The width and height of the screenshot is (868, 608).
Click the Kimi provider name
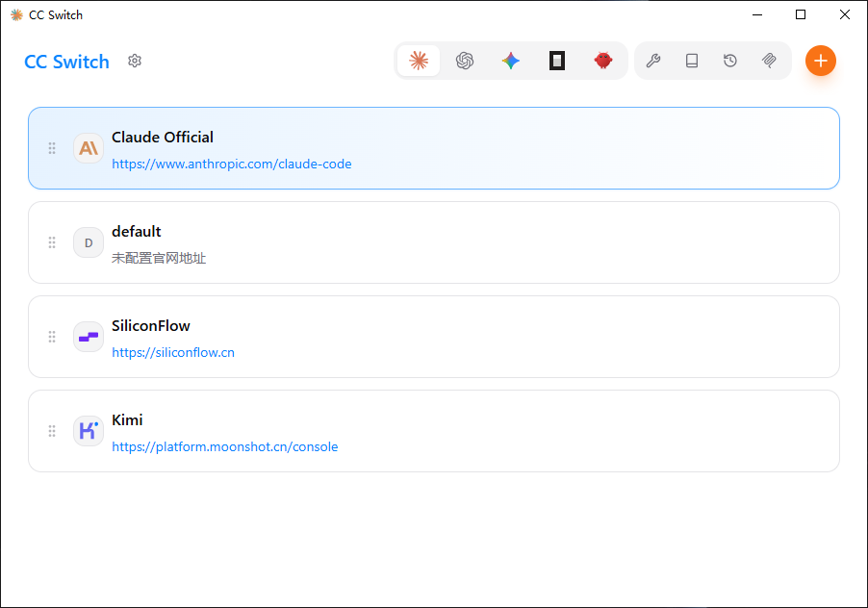click(x=127, y=419)
